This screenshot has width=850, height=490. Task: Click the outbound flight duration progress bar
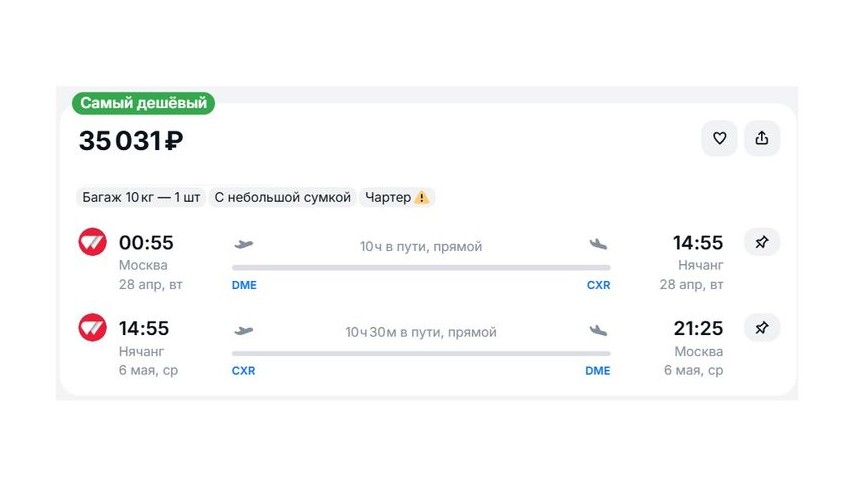click(x=421, y=267)
